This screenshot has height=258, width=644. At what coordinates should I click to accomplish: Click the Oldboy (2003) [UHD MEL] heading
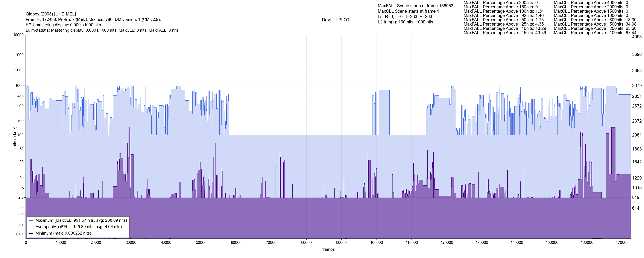click(51, 14)
